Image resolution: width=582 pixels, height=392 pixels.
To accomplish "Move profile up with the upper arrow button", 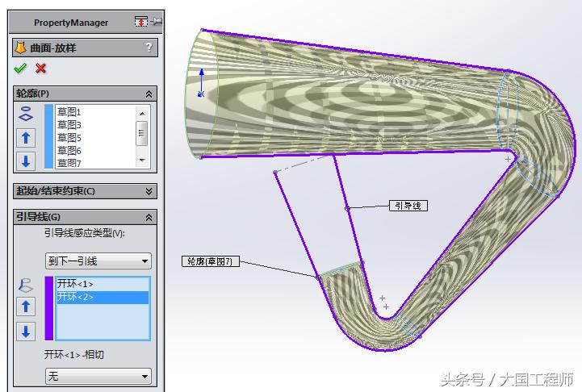I will click(26, 138).
